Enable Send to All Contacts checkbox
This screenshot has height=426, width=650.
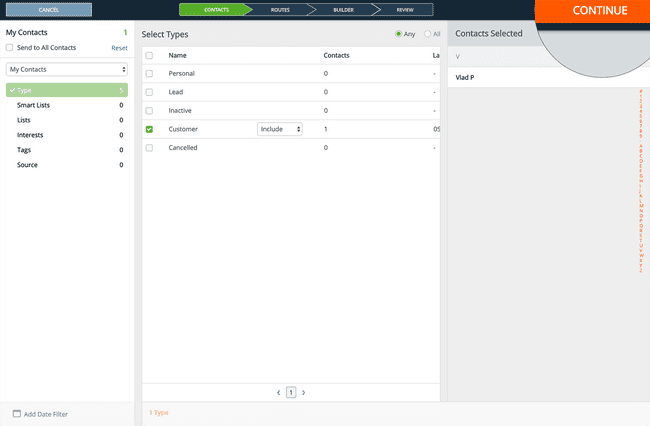(10, 47)
